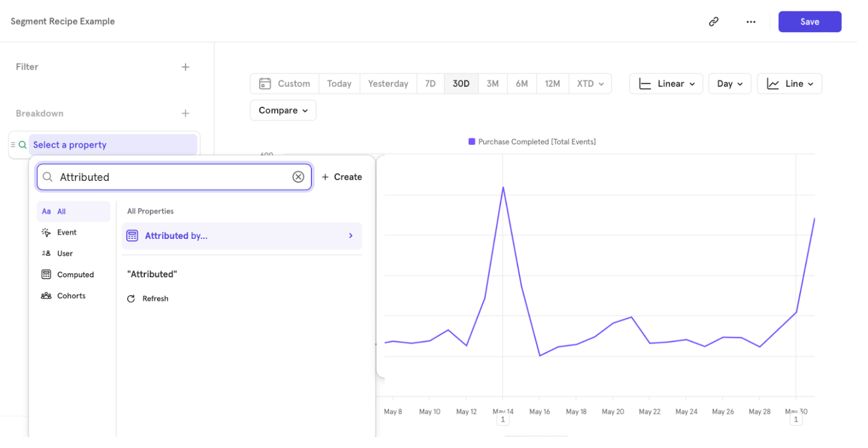868x448 pixels.
Task: Copy report link via chain icon
Action: point(714,22)
